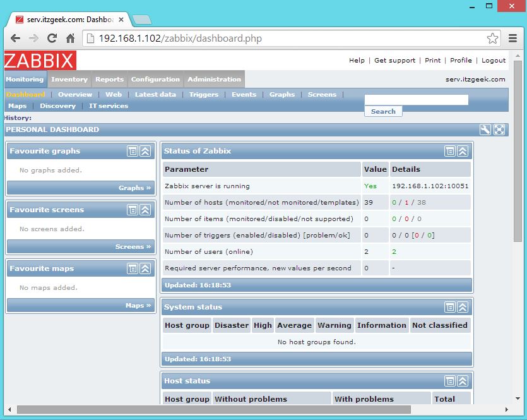Open the System status widget menu icon

[x=451, y=307]
